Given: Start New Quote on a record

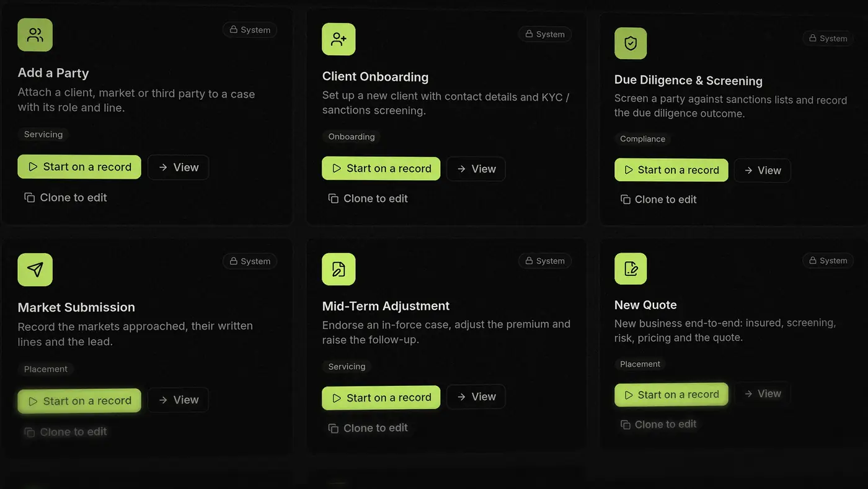Looking at the screenshot, I should [x=671, y=395].
